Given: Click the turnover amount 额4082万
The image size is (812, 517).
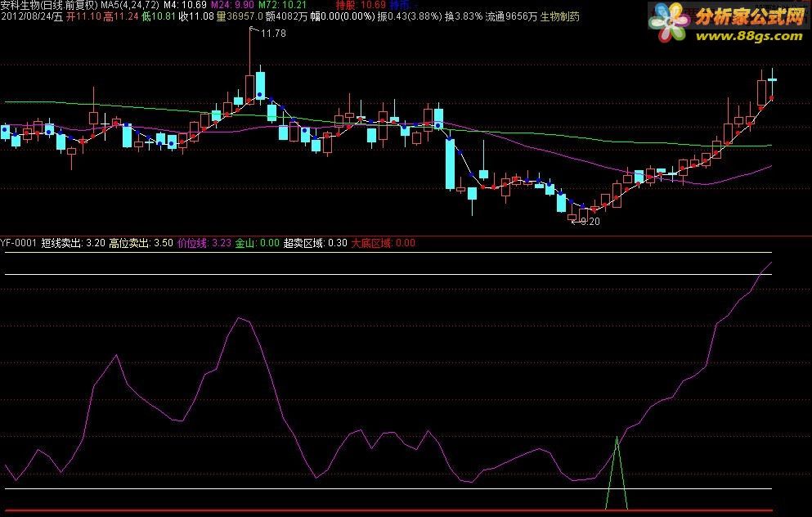Looking at the screenshot, I should tap(286, 16).
